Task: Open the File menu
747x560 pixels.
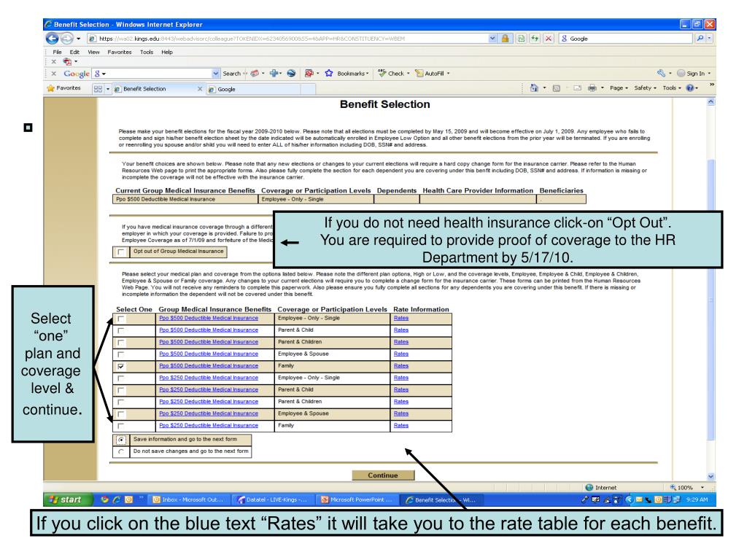Action: [x=57, y=52]
